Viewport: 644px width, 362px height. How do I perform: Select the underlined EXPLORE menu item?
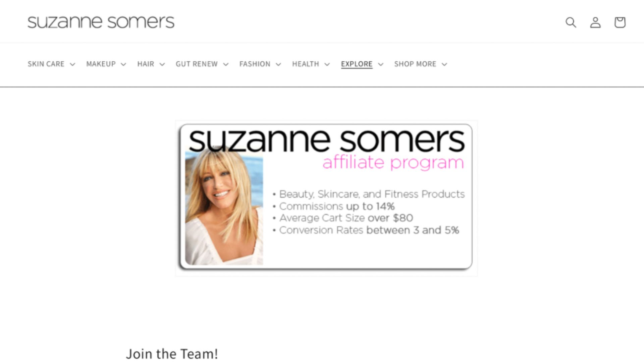pos(357,64)
